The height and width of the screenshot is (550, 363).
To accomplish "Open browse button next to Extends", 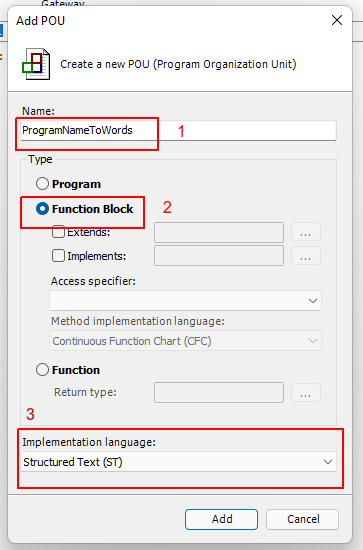I will tap(305, 232).
